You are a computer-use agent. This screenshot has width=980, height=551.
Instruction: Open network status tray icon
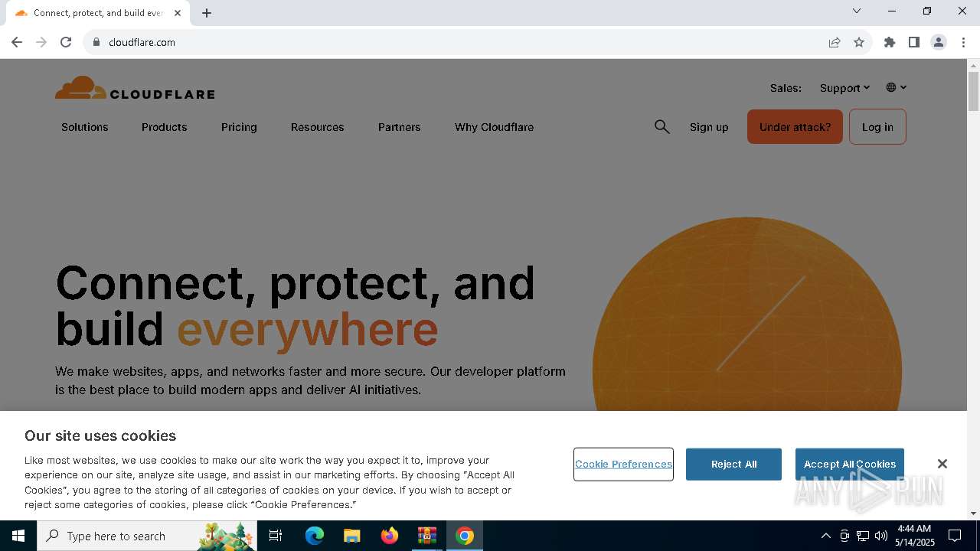pyautogui.click(x=863, y=536)
